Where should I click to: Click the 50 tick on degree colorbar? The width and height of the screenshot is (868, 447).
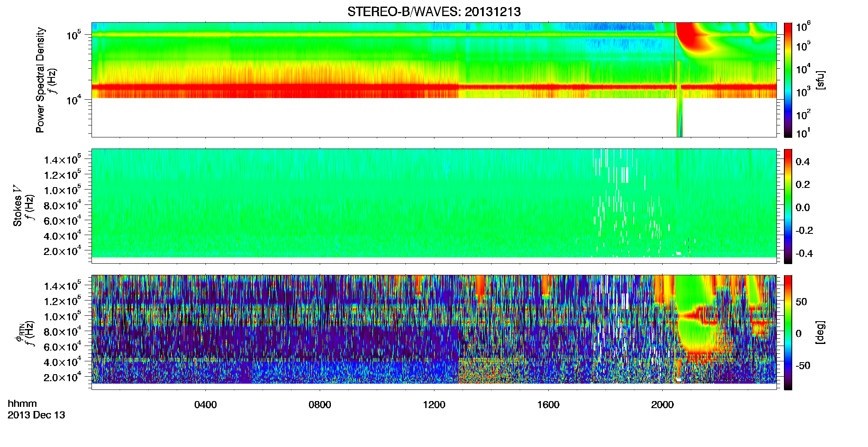tap(801, 302)
